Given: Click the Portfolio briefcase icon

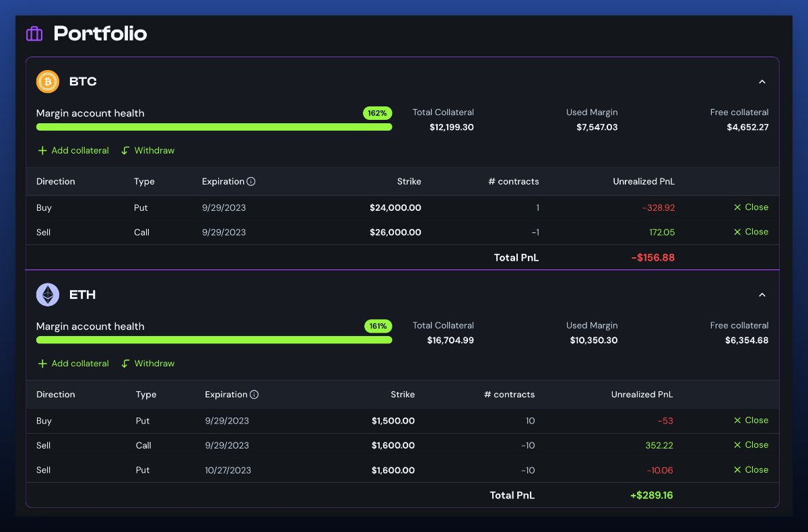Looking at the screenshot, I should click(x=34, y=33).
